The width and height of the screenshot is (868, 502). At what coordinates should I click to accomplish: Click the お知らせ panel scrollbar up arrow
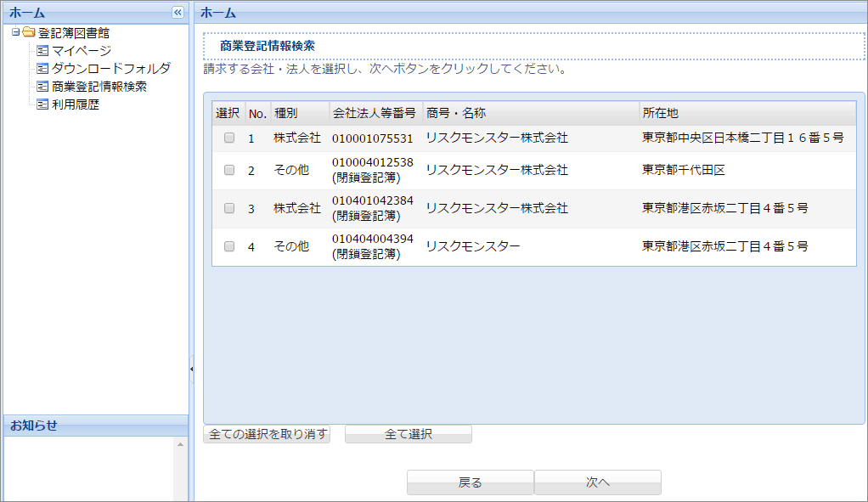tap(180, 445)
